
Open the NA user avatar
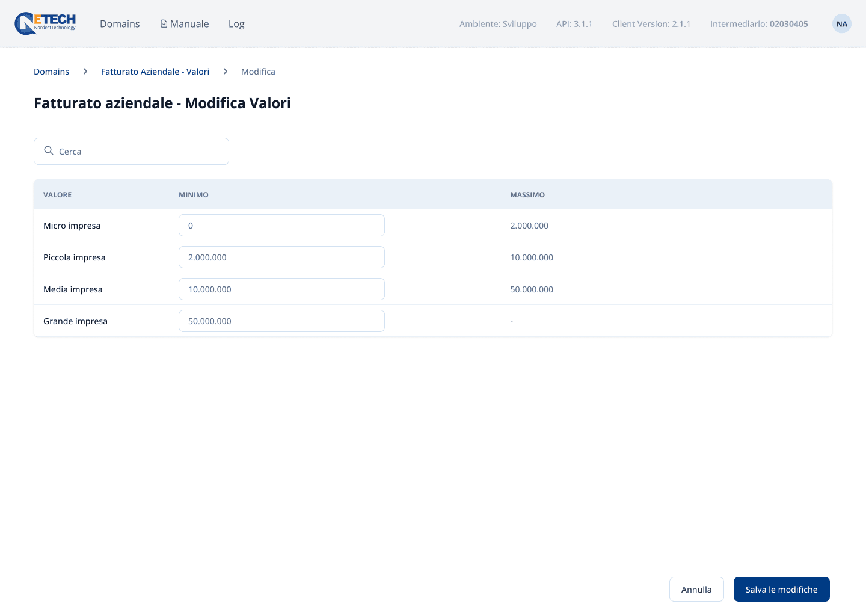(841, 24)
